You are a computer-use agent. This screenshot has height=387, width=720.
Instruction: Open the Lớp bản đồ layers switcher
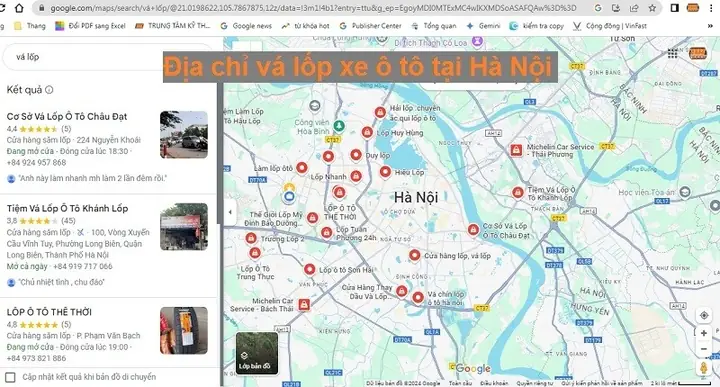pos(257,353)
